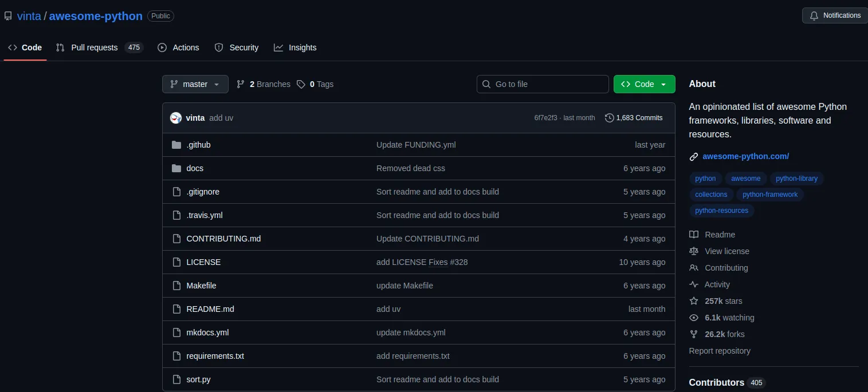Click the bell icon in Notifications button
The height and width of the screenshot is (392, 868).
[814, 15]
